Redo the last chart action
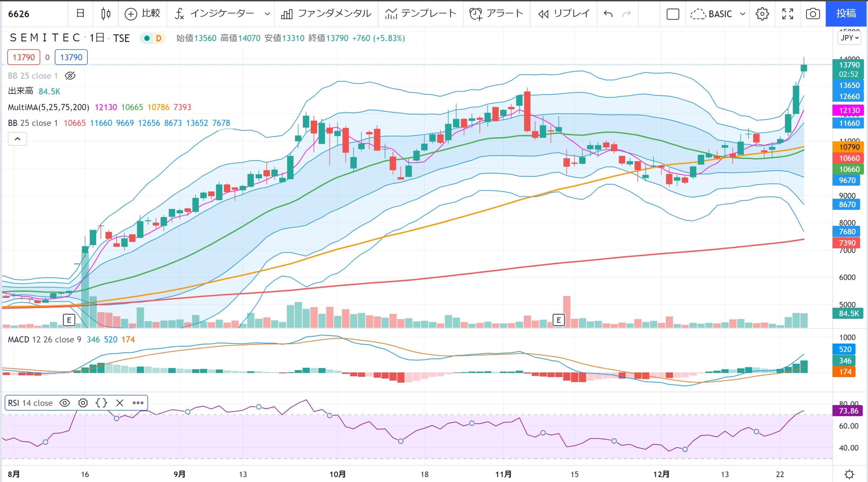The width and height of the screenshot is (868, 482). pos(627,14)
